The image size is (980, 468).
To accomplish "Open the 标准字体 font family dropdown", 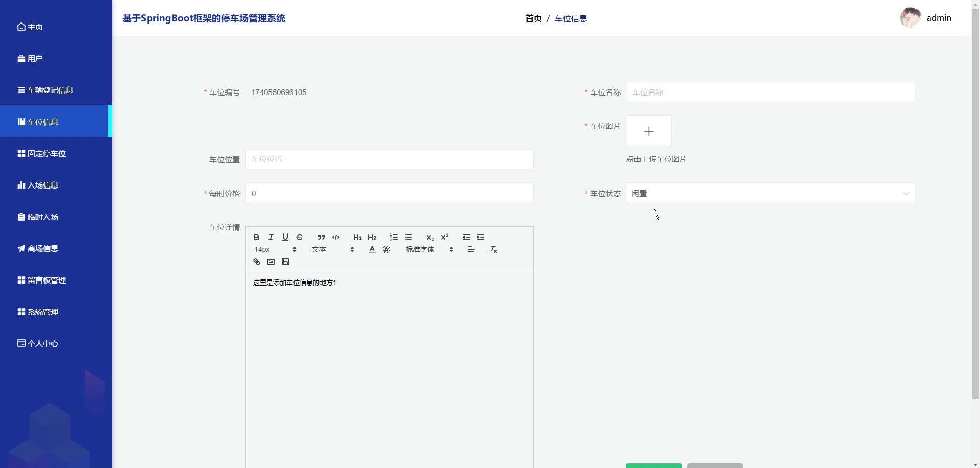I will 429,250.
